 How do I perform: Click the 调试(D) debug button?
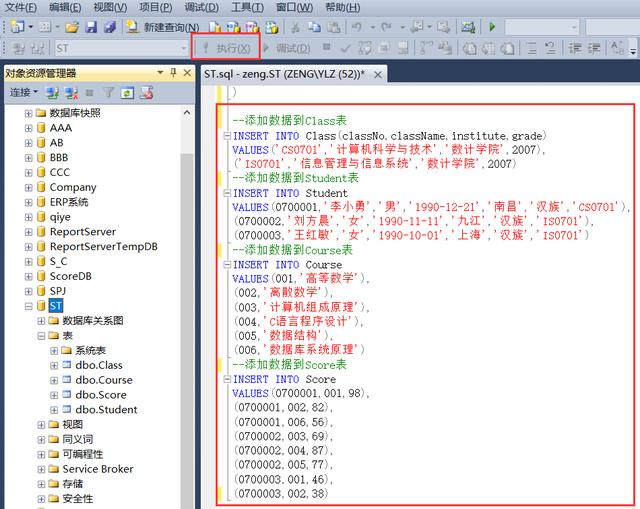point(287,48)
